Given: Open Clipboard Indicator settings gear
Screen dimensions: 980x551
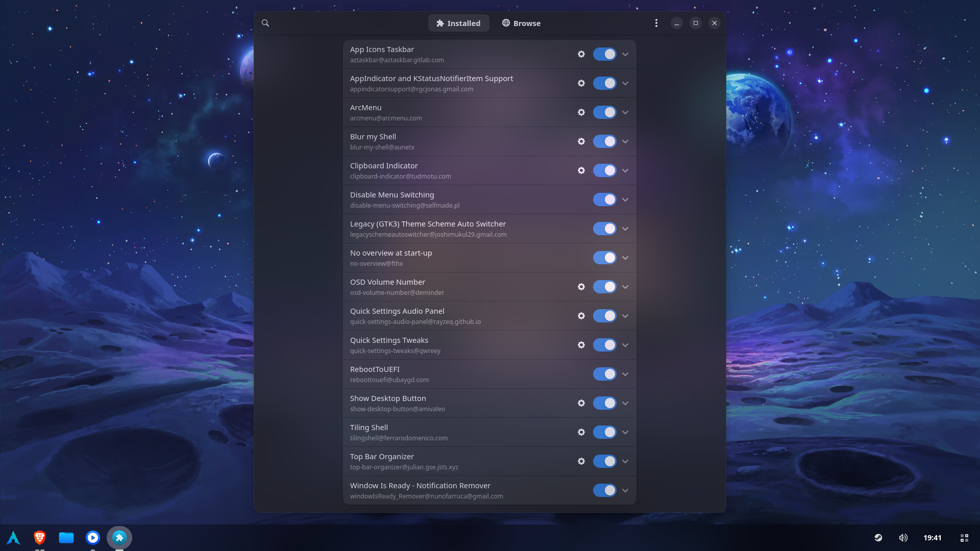Looking at the screenshot, I should coord(581,170).
